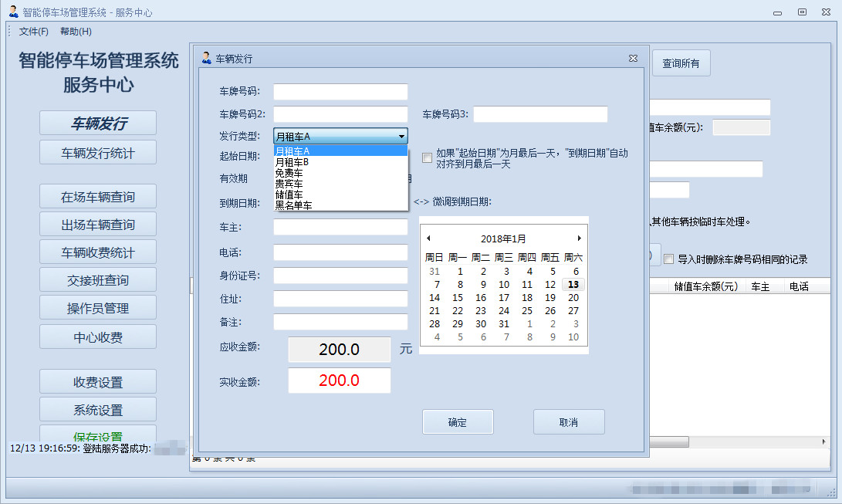Screen dimensions: 842x504
Task: Open the 文件(F) menu
Action: (x=34, y=32)
